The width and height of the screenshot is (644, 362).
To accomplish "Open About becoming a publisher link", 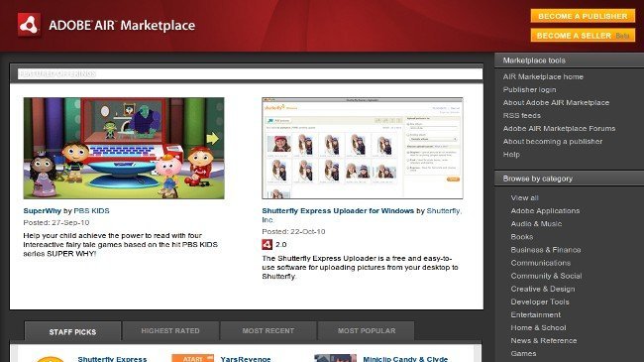I will (x=553, y=142).
